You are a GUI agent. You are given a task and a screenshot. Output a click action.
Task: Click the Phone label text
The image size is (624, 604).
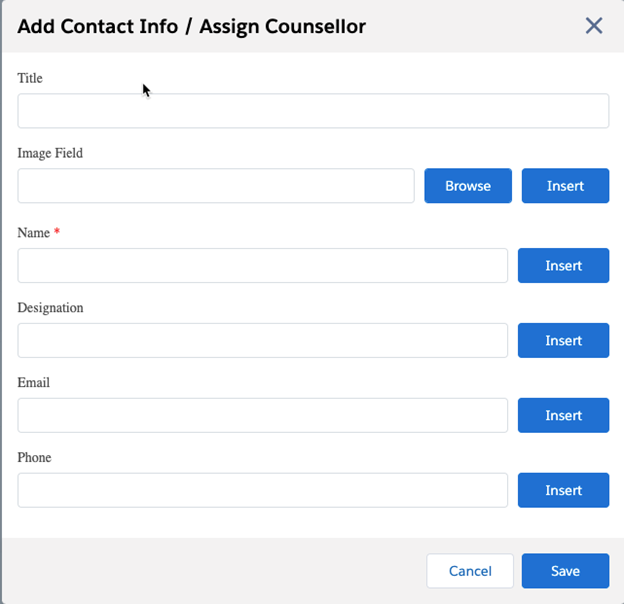[35, 458]
